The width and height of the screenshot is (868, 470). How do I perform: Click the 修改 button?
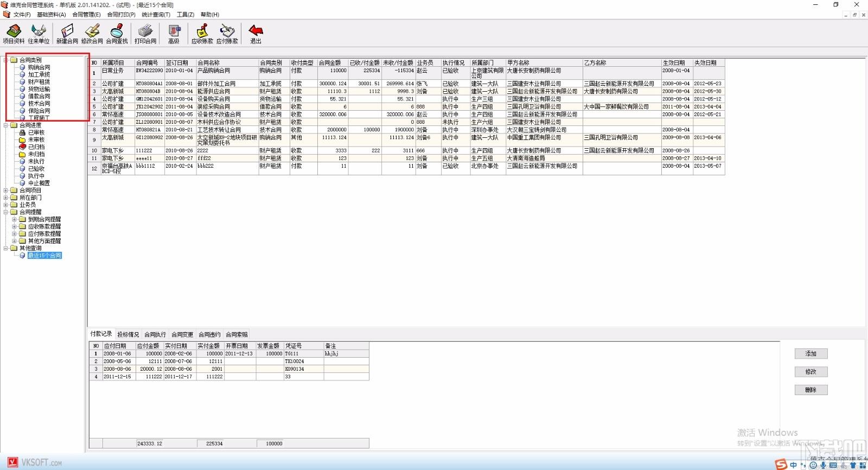point(811,372)
